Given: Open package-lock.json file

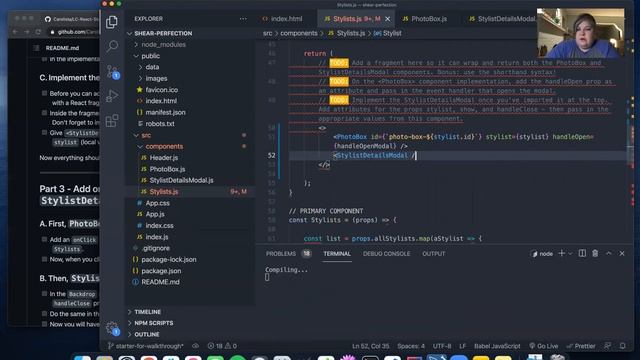Looking at the screenshot, I should (169, 259).
